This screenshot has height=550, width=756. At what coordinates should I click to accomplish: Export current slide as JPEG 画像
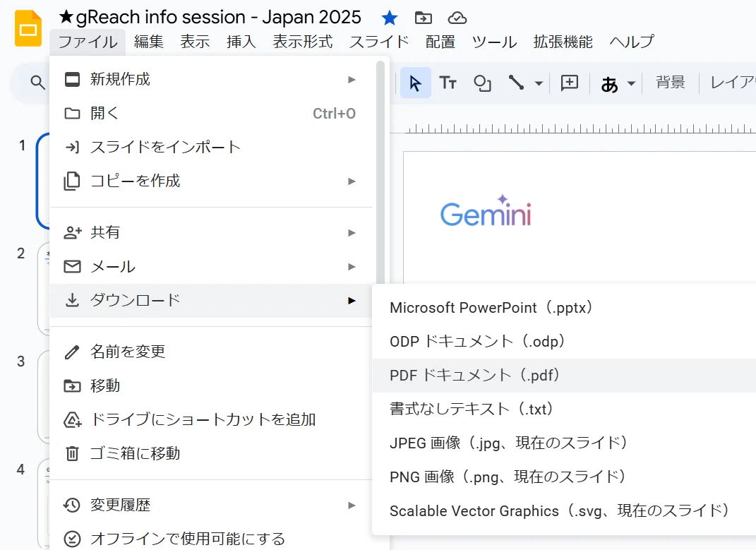(564, 443)
